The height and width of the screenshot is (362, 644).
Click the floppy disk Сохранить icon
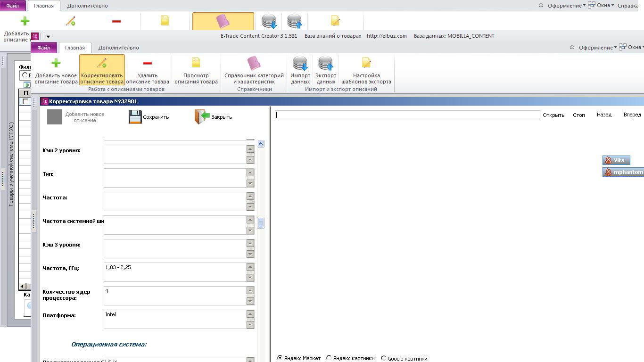coord(135,117)
